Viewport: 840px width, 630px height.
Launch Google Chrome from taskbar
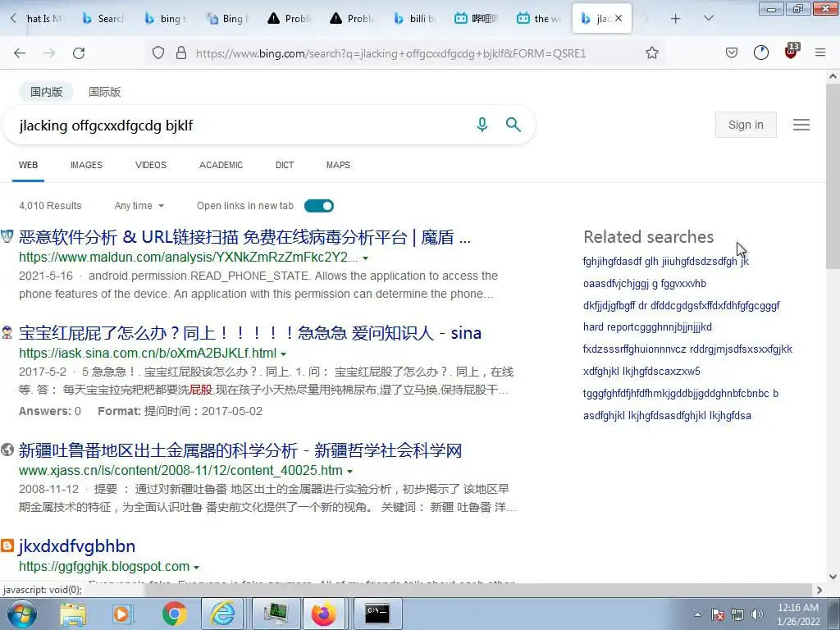(x=174, y=614)
